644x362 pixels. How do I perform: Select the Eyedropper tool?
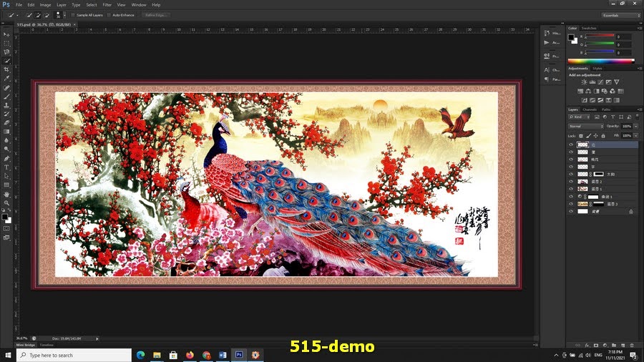[6, 79]
